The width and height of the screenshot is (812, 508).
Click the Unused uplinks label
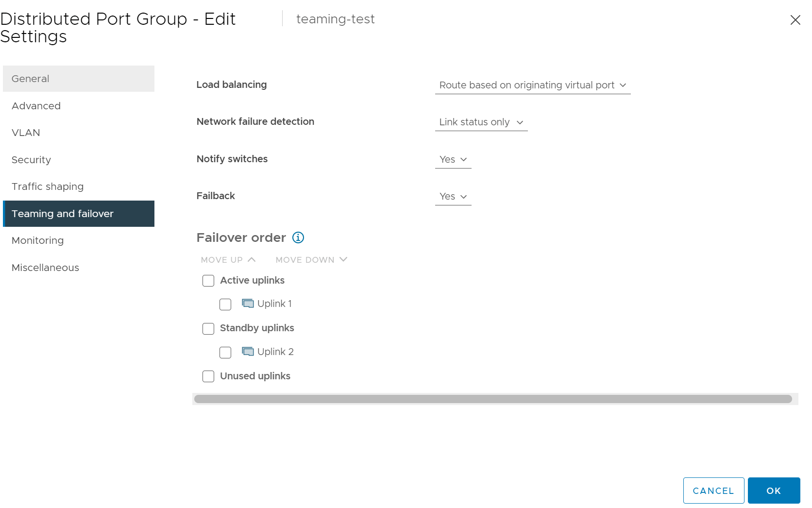tap(255, 376)
